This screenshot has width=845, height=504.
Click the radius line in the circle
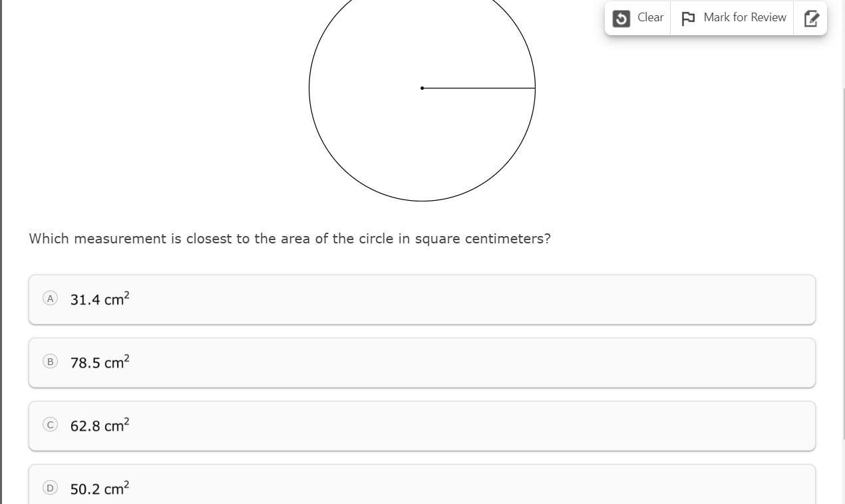coord(479,88)
